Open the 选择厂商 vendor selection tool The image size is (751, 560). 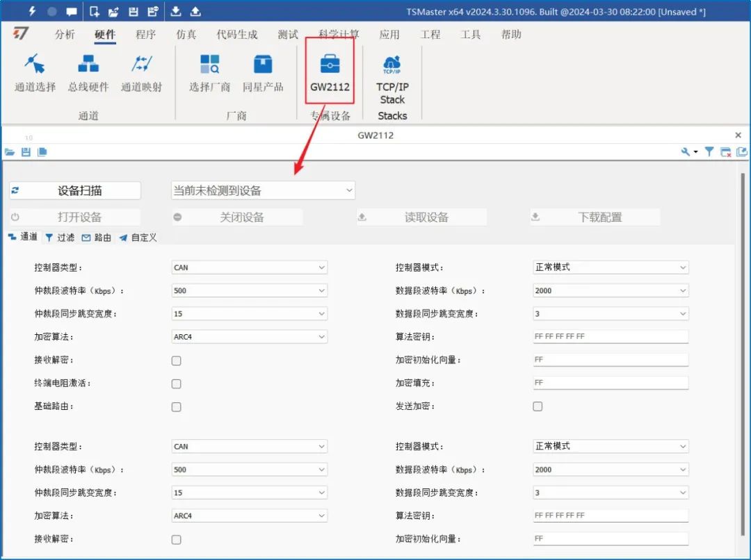point(209,73)
